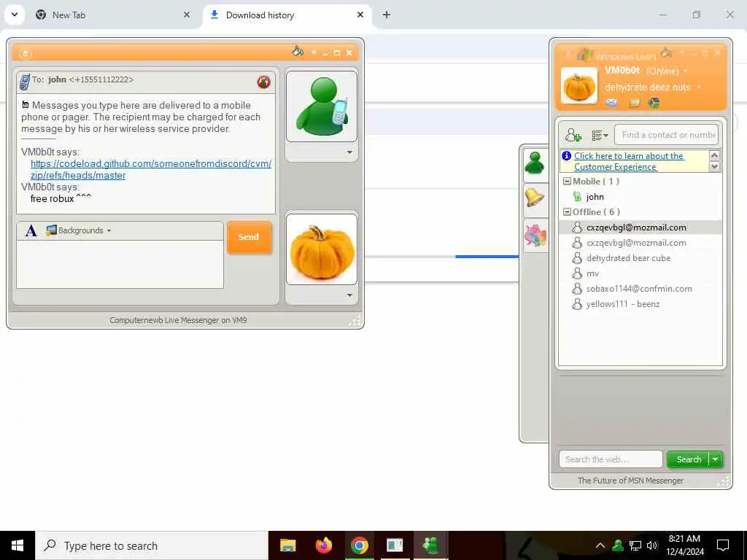Click john's green mobile display picture

point(322,106)
